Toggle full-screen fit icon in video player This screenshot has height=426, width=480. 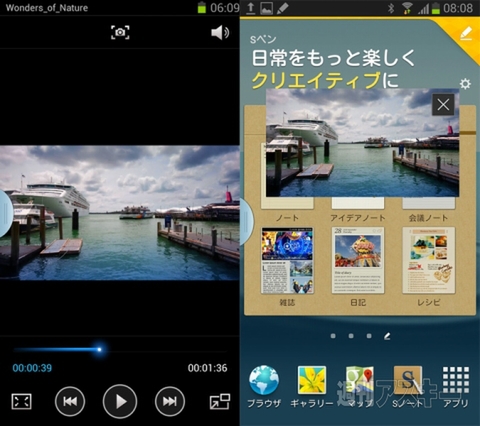click(22, 401)
